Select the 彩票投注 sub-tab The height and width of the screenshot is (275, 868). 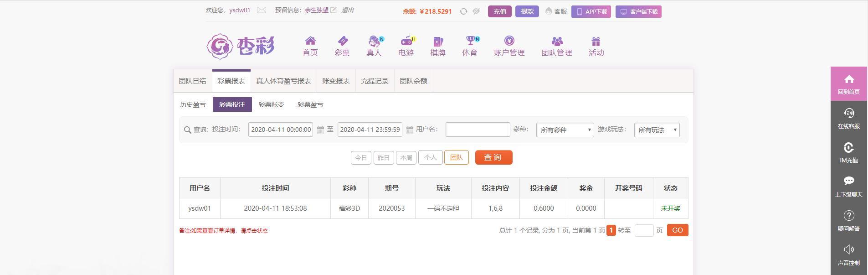232,104
